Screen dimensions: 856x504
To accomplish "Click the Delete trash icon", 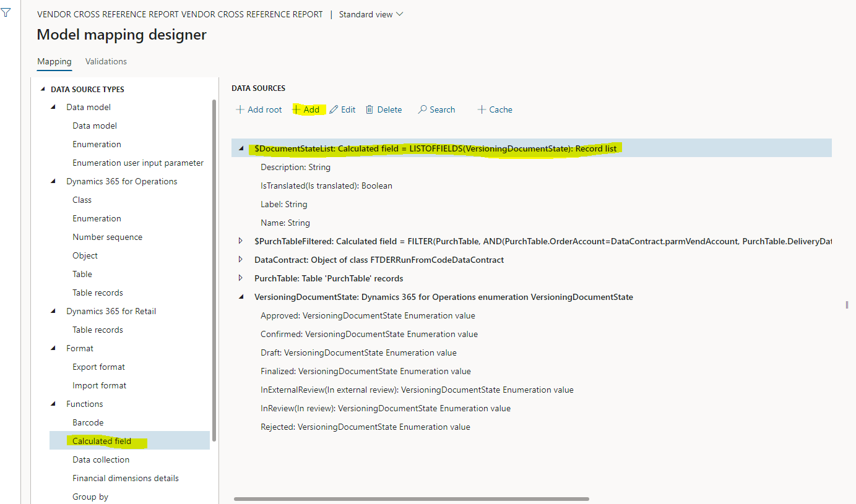I will click(369, 109).
